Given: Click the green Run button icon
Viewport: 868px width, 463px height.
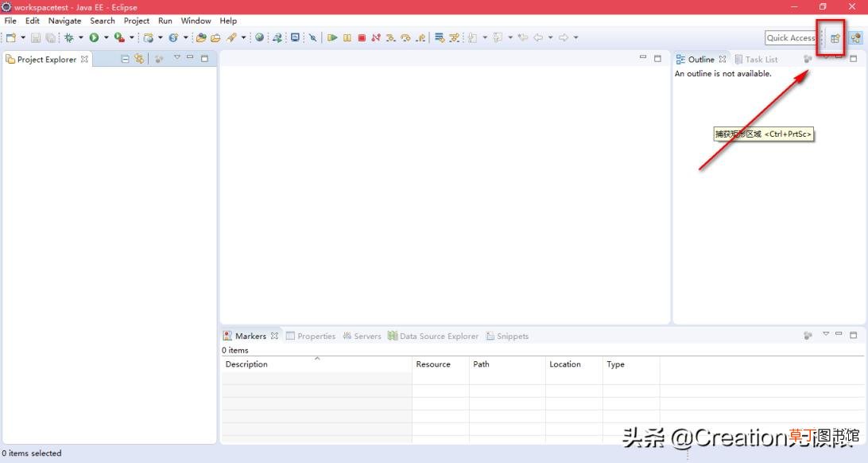Looking at the screenshot, I should pos(94,37).
